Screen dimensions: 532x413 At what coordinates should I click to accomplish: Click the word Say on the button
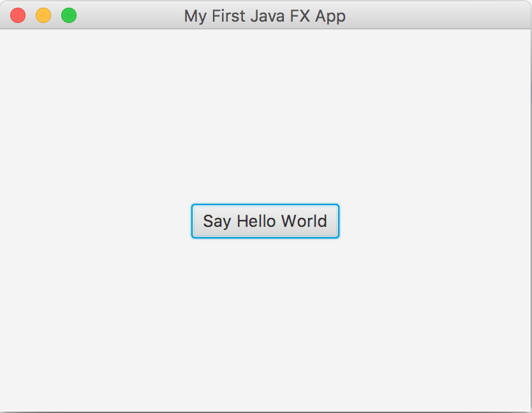point(217,222)
